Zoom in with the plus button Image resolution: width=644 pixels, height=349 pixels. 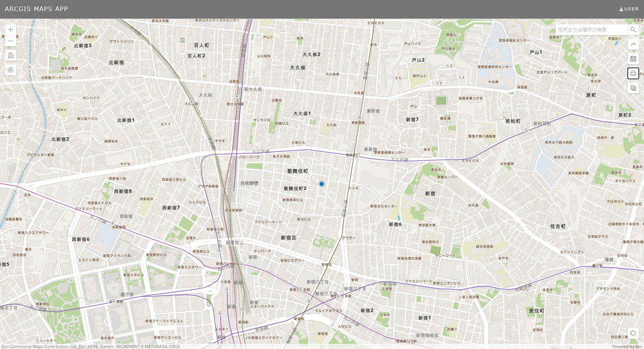point(11,30)
